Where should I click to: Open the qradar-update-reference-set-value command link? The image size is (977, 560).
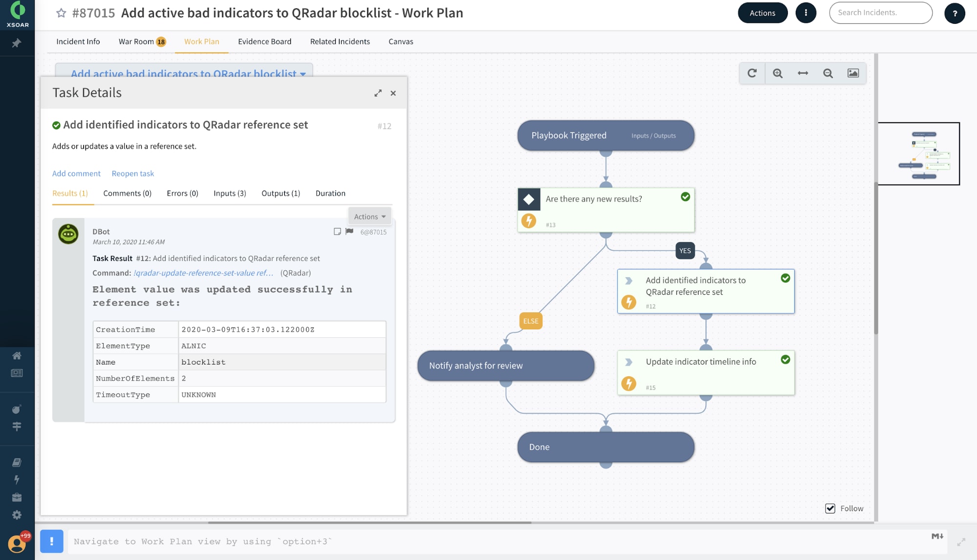point(203,273)
